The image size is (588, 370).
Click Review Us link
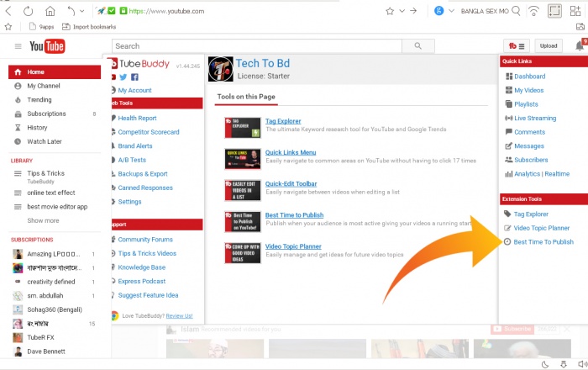click(x=179, y=316)
